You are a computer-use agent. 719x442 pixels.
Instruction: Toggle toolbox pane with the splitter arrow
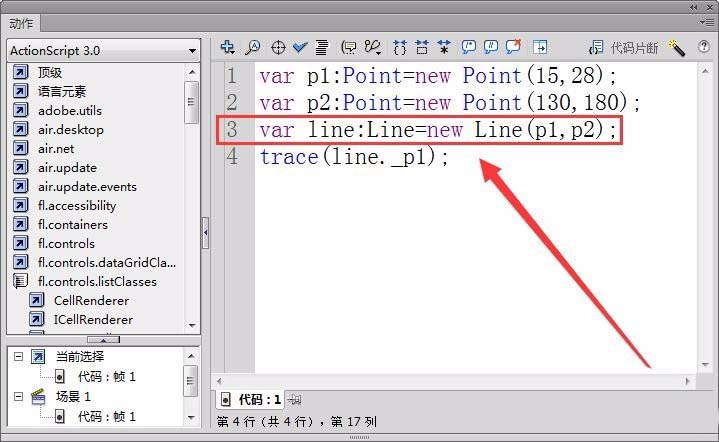click(205, 232)
